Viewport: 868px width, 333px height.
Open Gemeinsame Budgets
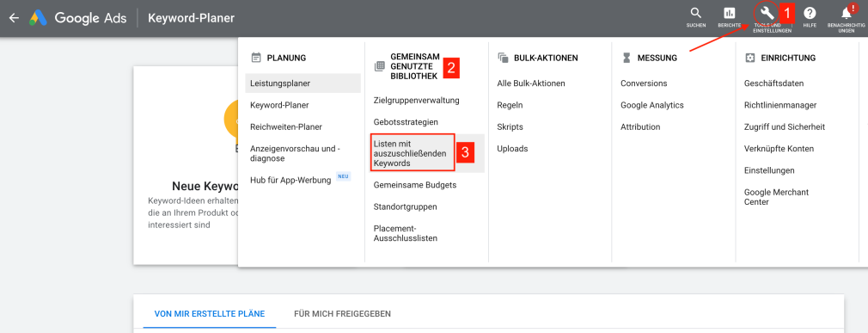[415, 185]
